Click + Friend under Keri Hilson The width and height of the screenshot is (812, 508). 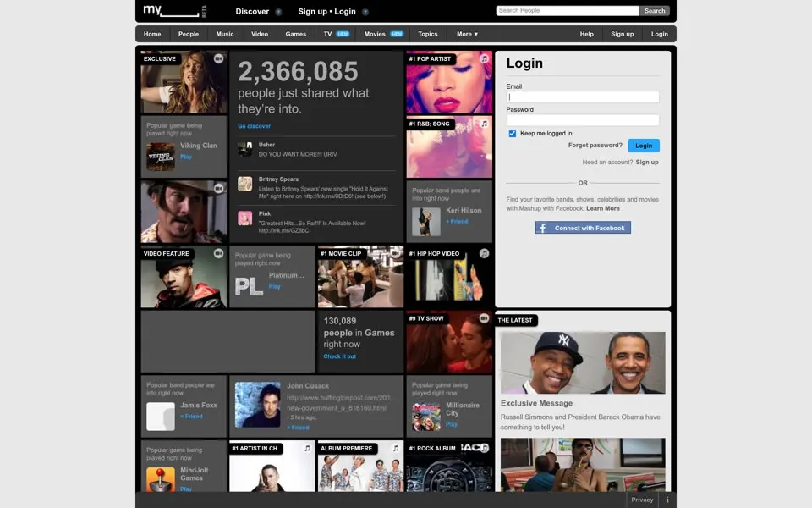pyautogui.click(x=457, y=221)
